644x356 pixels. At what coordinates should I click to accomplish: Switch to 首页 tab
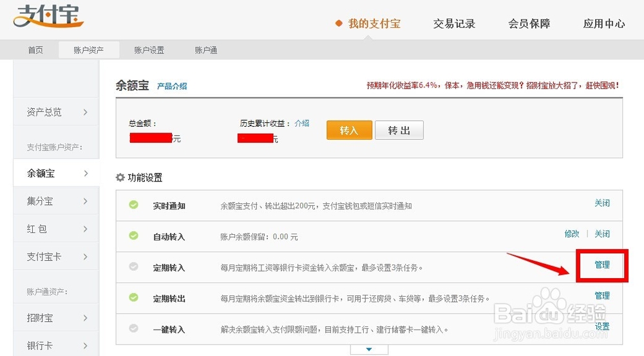[x=35, y=50]
